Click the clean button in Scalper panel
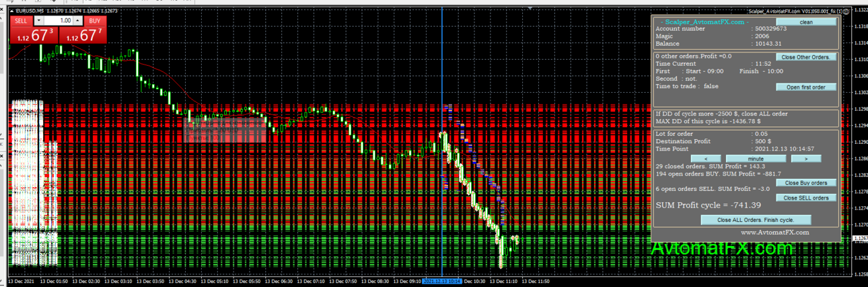The width and height of the screenshot is (868, 287). (x=805, y=22)
